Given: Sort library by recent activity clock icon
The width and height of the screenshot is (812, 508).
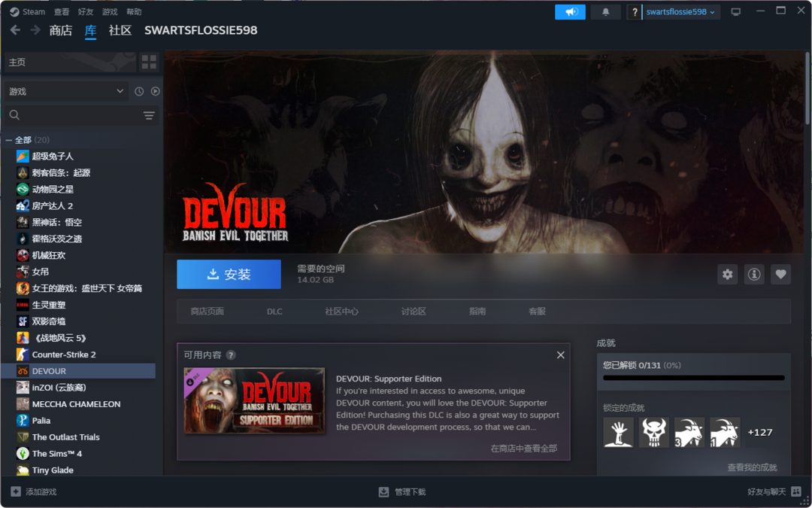Looking at the screenshot, I should (x=139, y=91).
